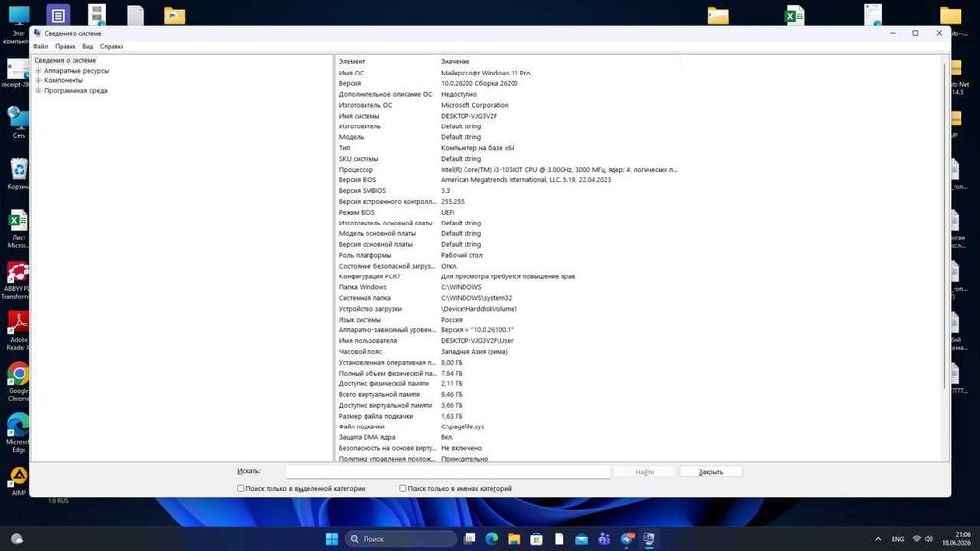The width and height of the screenshot is (980, 551).
Task: Select the Excel file icon at top of desktop
Action: pos(795,15)
